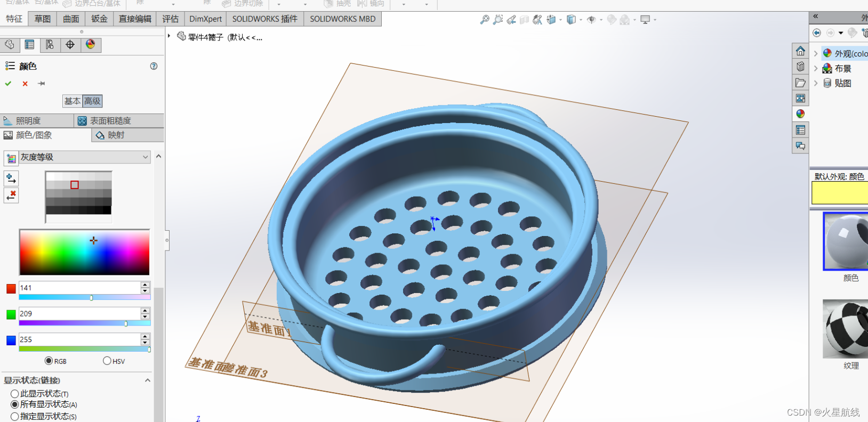This screenshot has height=422, width=868.
Task: Switch to 高级 (Advanced) mode
Action: pos(92,101)
